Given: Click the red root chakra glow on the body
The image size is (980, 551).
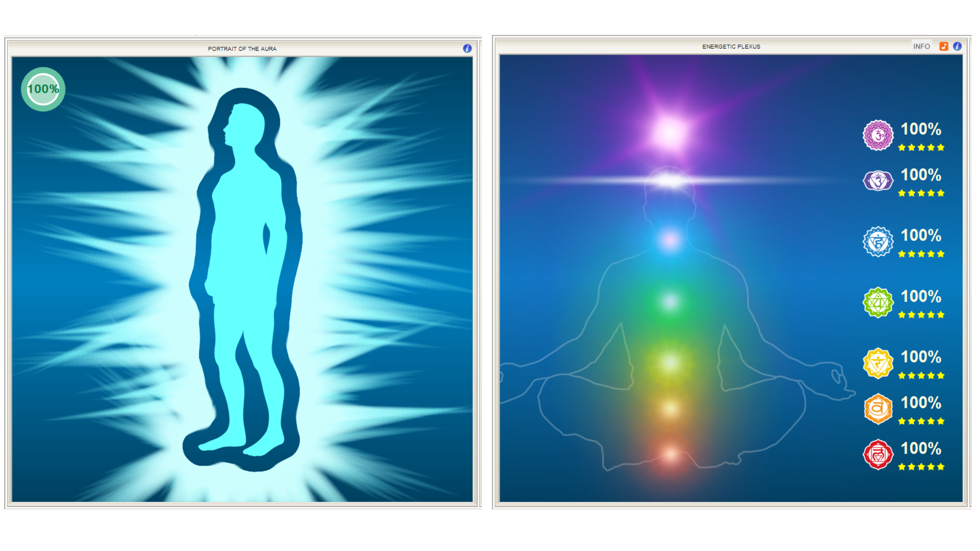Looking at the screenshot, I should point(670,455).
